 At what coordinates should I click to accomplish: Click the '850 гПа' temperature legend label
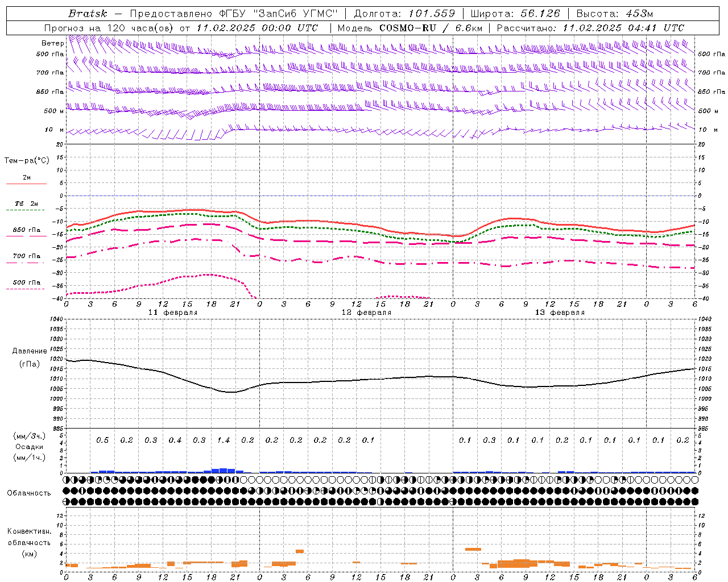[x=26, y=230]
